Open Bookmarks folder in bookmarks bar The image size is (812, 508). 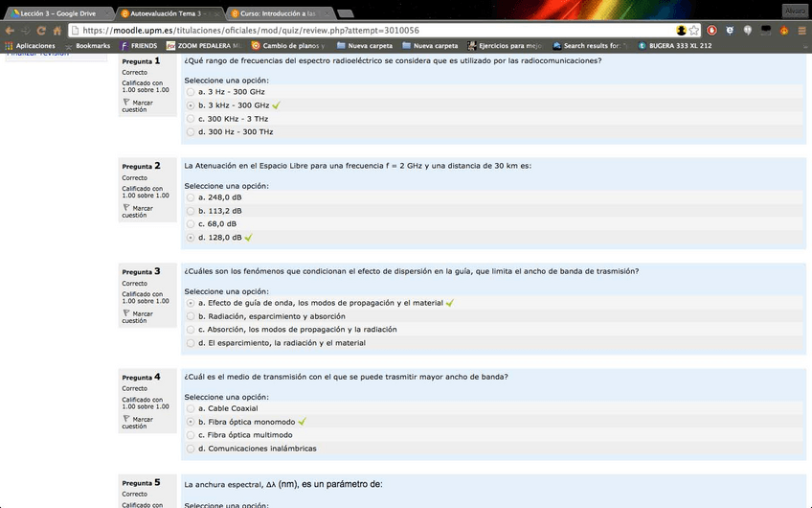(87, 46)
